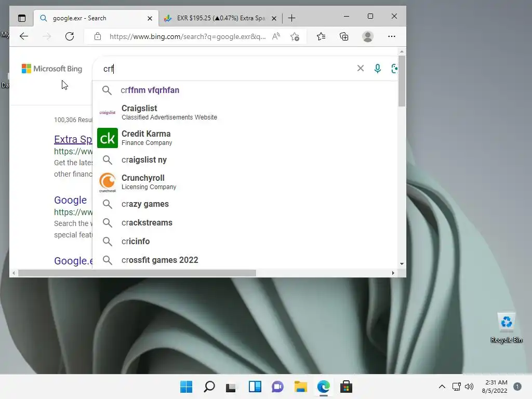Open the Windows Start menu
This screenshot has height=399, width=532.
tap(187, 387)
